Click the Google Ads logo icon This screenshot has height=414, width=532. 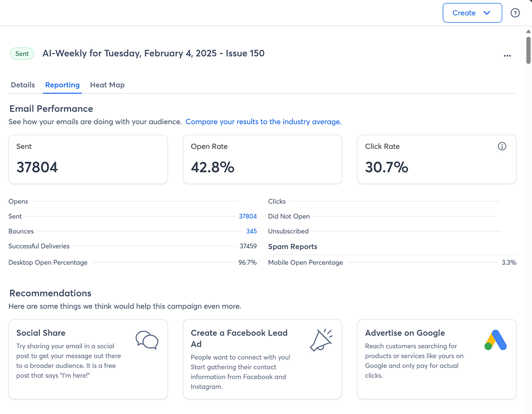click(495, 340)
